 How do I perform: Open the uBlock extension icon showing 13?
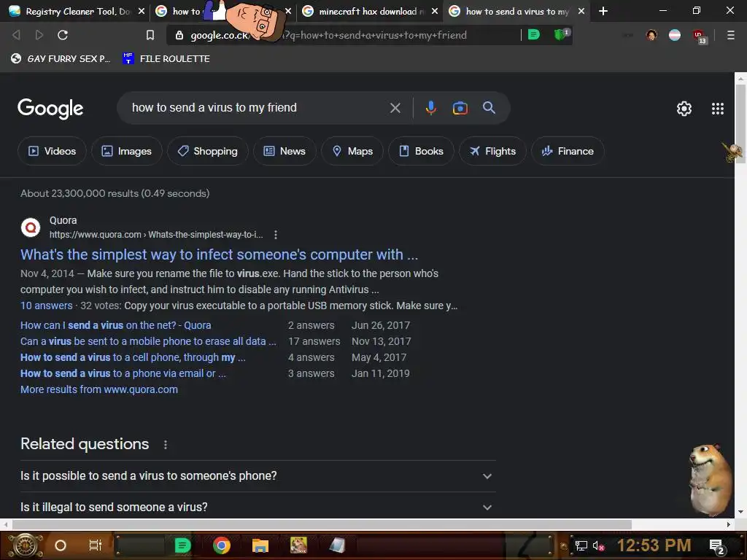tap(700, 36)
